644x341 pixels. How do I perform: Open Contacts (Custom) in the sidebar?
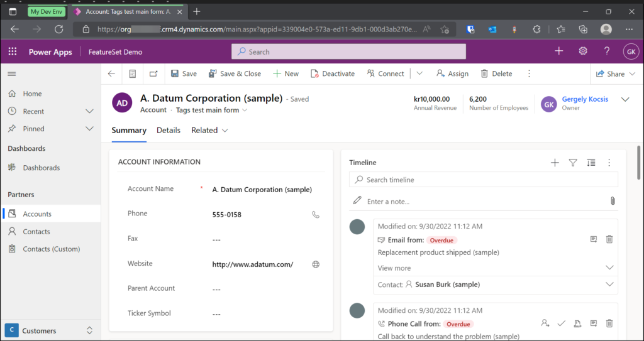[x=51, y=249]
